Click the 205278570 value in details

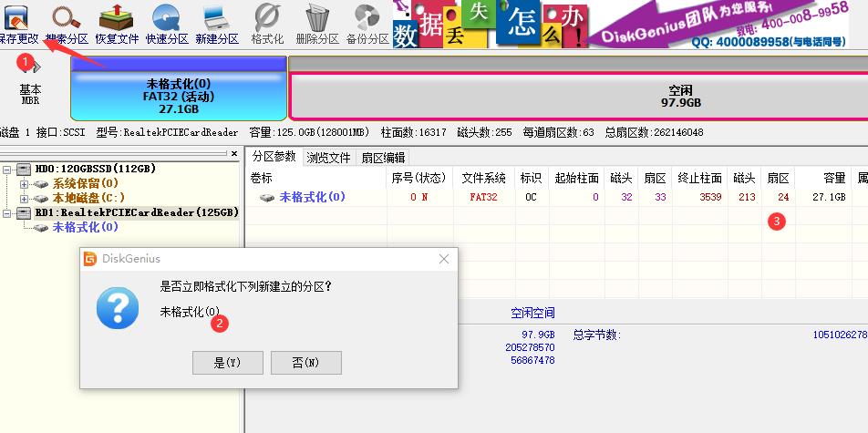530,347
